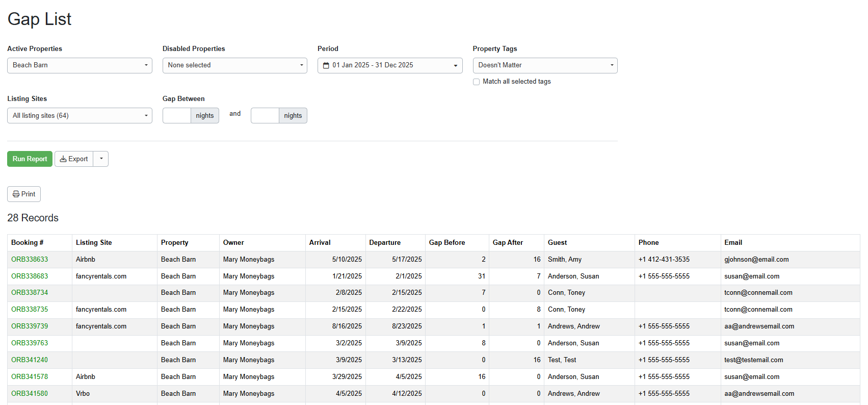Open the Property Tags Doesn't Matter dropdown
The image size is (868, 405).
point(545,65)
